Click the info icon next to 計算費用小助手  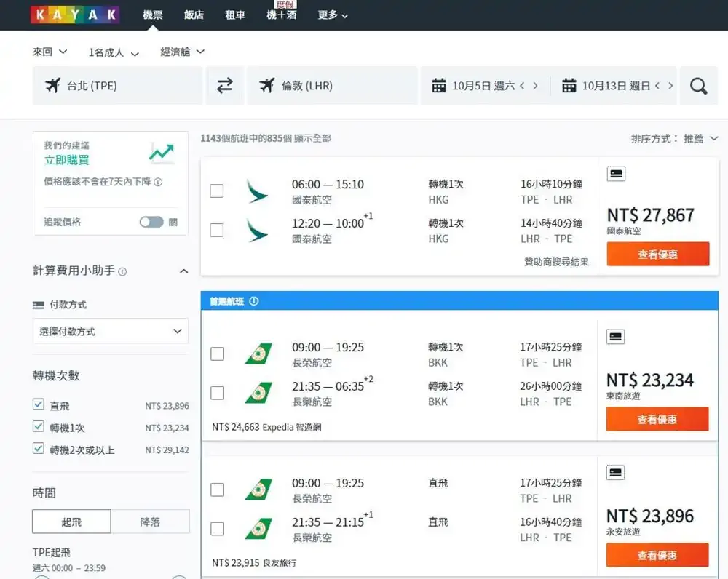(x=122, y=271)
